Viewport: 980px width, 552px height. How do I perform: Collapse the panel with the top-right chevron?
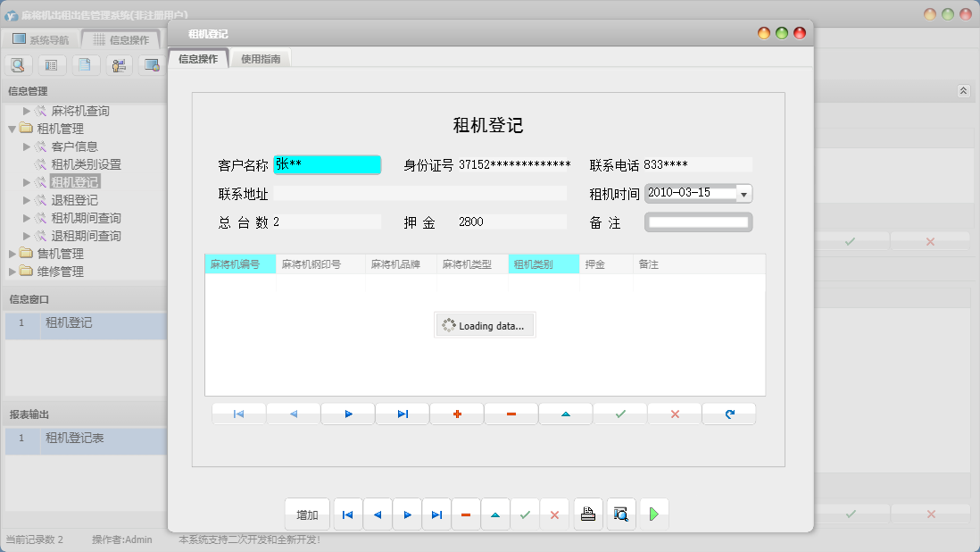point(962,90)
